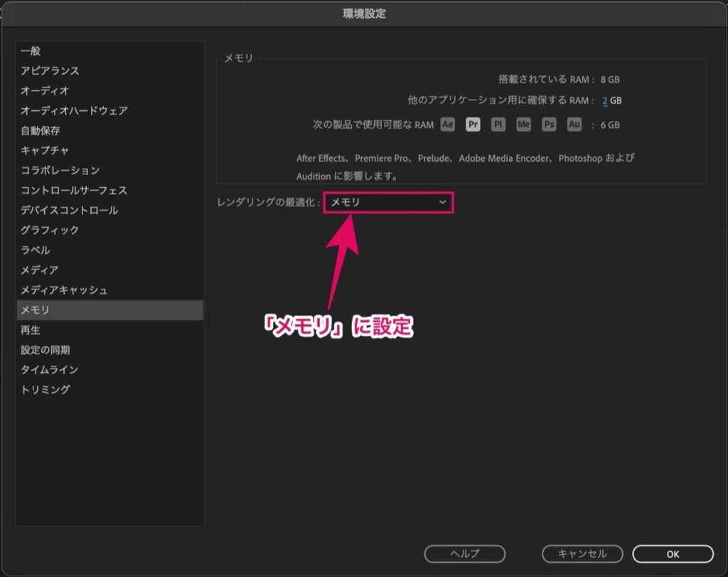Viewport: 728px width, 577px height.
Task: Click the Prelude (Pl) icon
Action: tap(498, 125)
